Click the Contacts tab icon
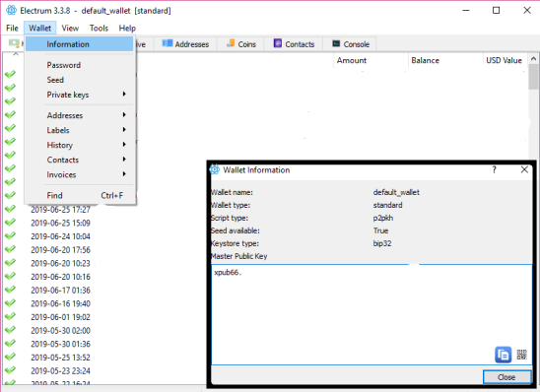540x392 pixels. click(278, 43)
